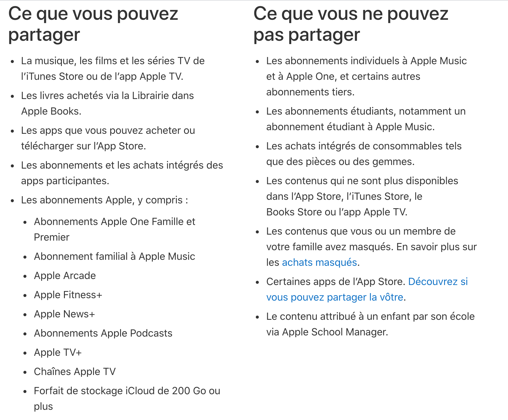Screen dimensions: 508x420
Task: Click "Abonnements Apple Podcasts" text
Action: click(x=103, y=333)
